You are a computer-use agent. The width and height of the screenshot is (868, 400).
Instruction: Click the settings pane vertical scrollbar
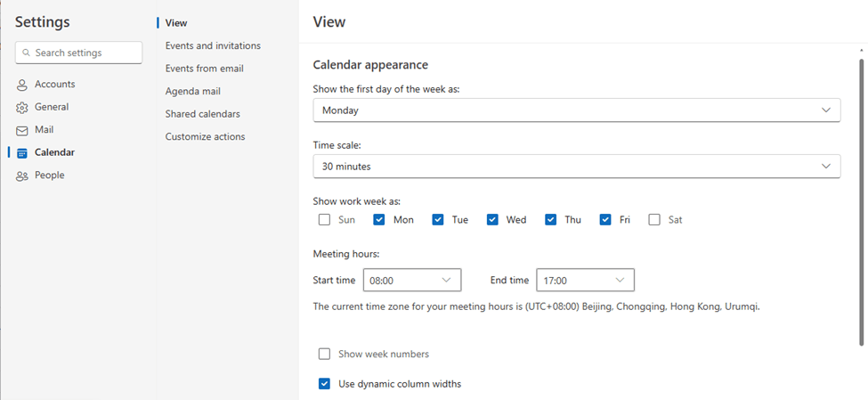(x=862, y=201)
